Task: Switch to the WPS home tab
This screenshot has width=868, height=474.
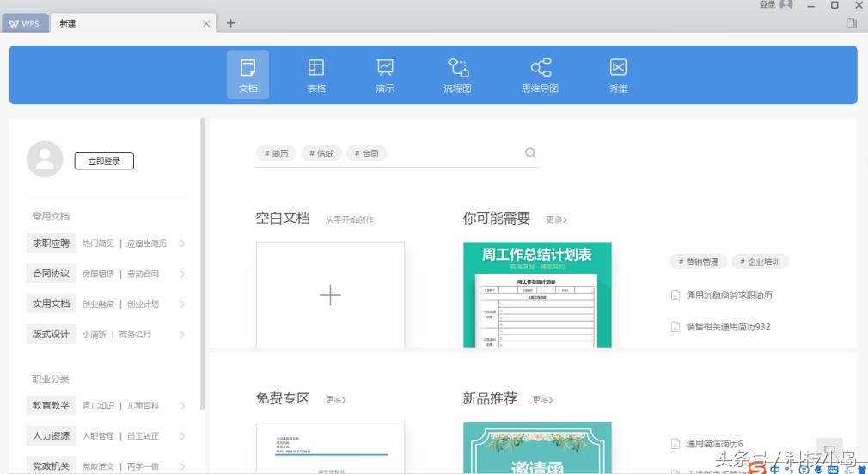Action: coord(25,23)
